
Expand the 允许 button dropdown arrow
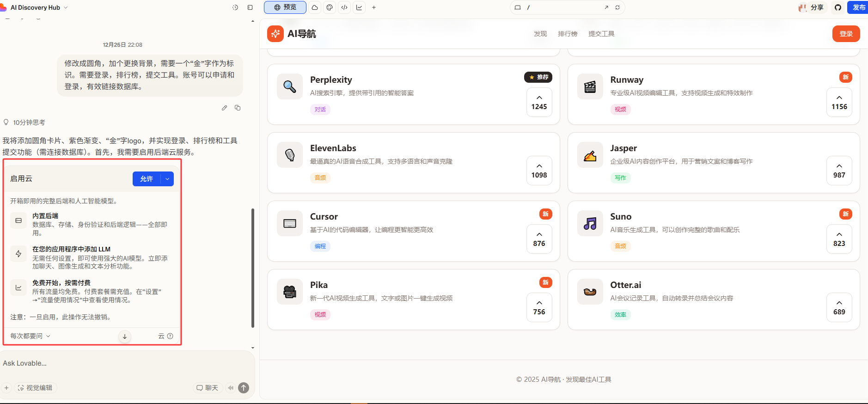coord(167,179)
